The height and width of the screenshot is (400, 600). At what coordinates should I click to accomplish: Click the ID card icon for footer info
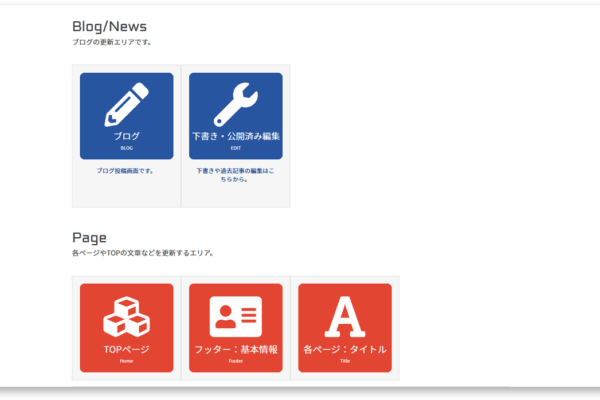pyautogui.click(x=235, y=316)
